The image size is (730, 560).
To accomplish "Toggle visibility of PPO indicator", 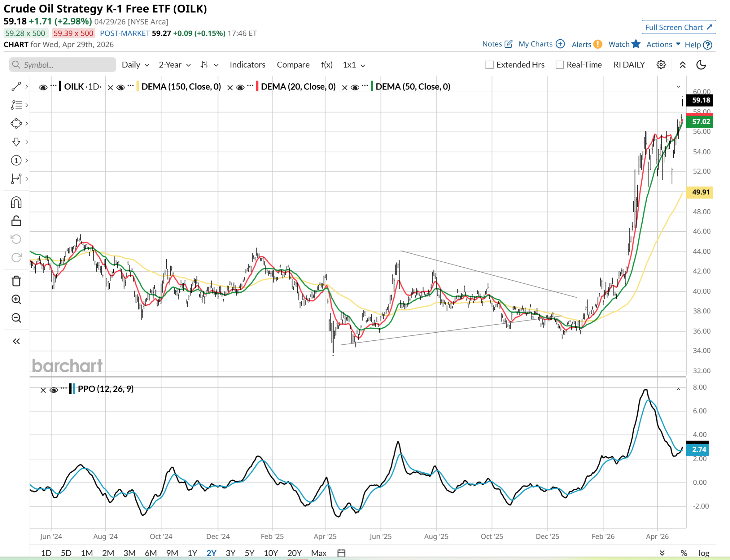I will point(53,390).
